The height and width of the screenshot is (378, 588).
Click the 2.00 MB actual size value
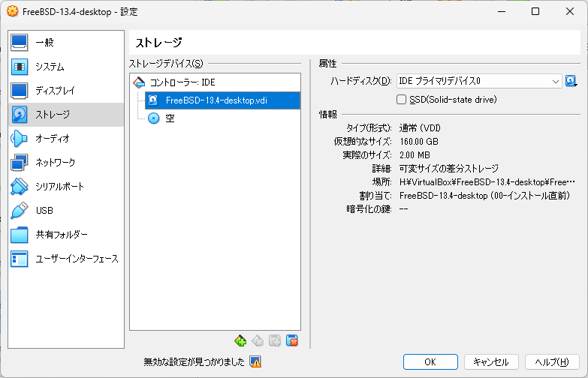click(415, 155)
